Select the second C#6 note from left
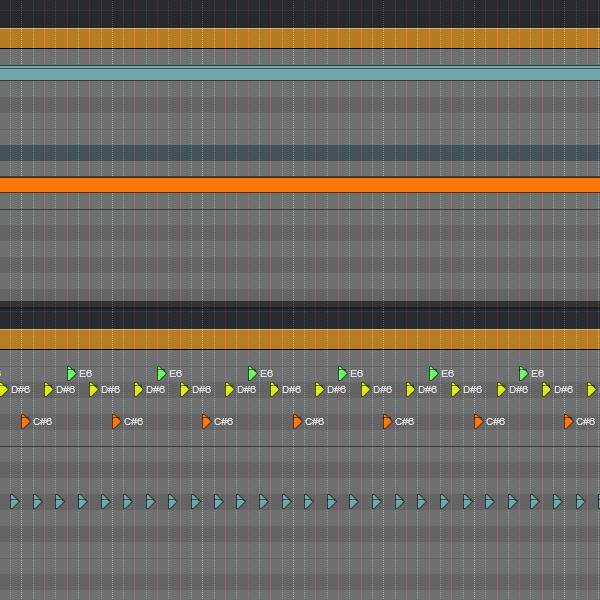Viewport: 600px width, 600px height. pos(116,421)
